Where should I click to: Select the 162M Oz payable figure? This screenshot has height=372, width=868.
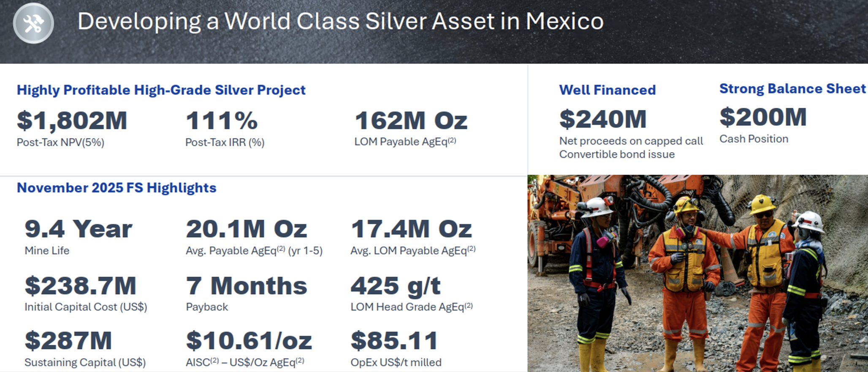[411, 120]
